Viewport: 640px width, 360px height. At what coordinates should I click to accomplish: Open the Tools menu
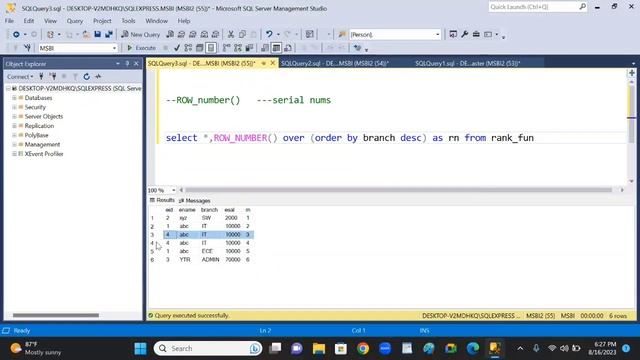(x=128, y=21)
